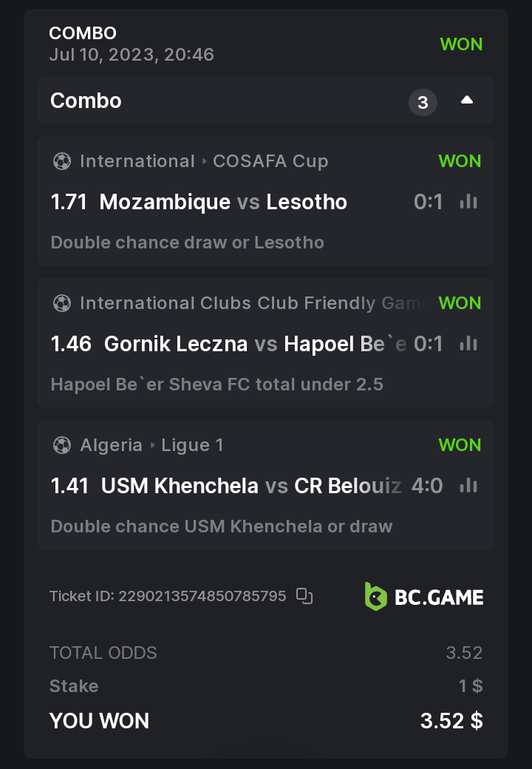The image size is (532, 769).
Task: Open stats icon for Mozambique vs Lesotho
Action: tap(468, 201)
